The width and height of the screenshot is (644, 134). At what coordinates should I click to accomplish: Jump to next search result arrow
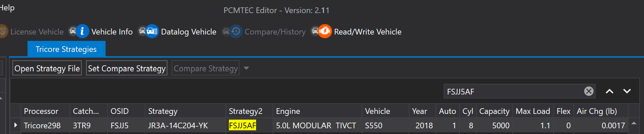(627, 91)
